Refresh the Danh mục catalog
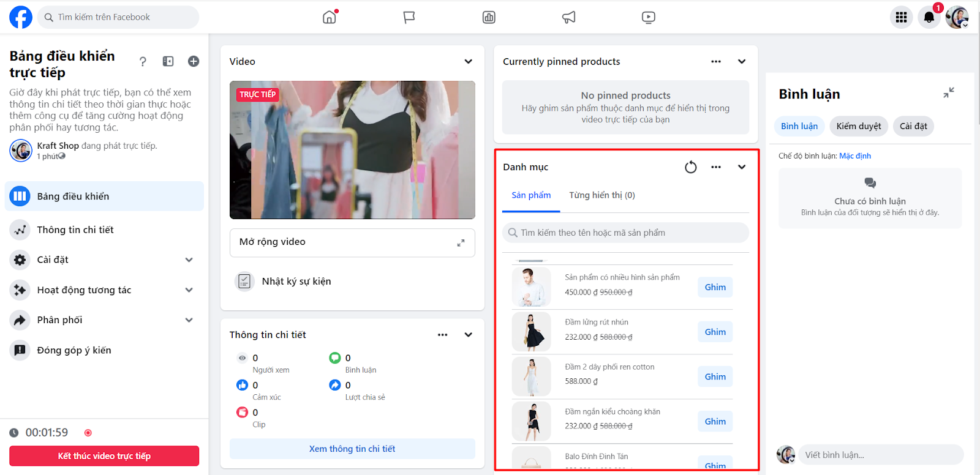The width and height of the screenshot is (980, 475). 691,167
